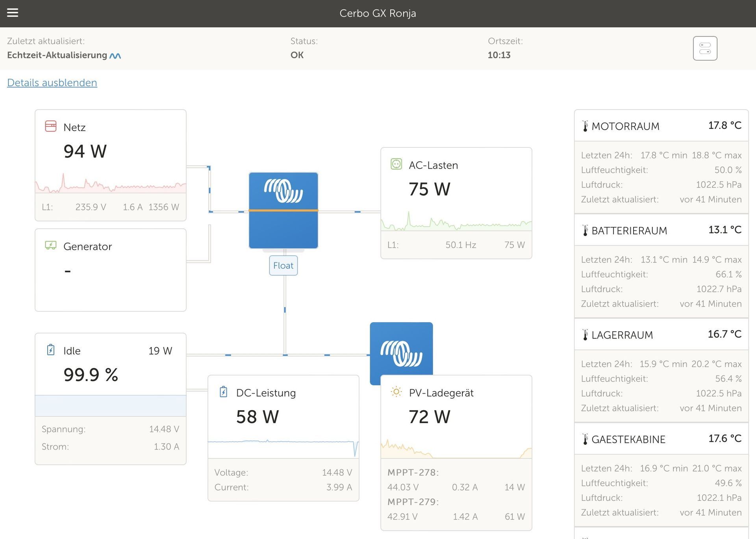Image resolution: width=756 pixels, height=539 pixels.
Task: Click the 17.6 °C Gaestekabine temperature
Action: pos(725,439)
